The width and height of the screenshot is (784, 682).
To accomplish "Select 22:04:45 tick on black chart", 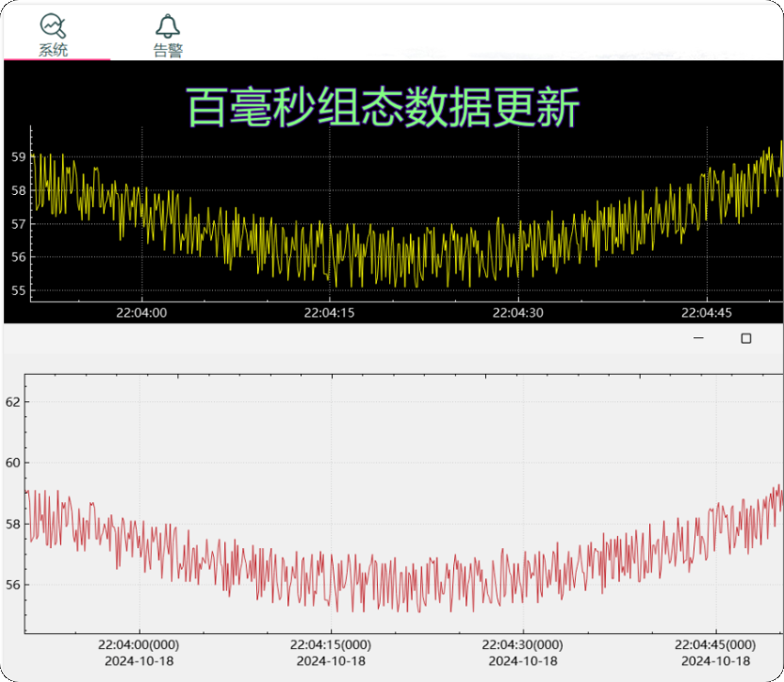I will (x=707, y=313).
